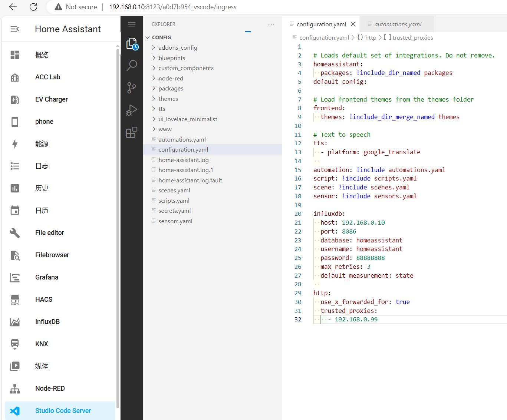Screen dimensions: 507x420
Task: Click the http breadcrumb segment
Action: point(371,37)
